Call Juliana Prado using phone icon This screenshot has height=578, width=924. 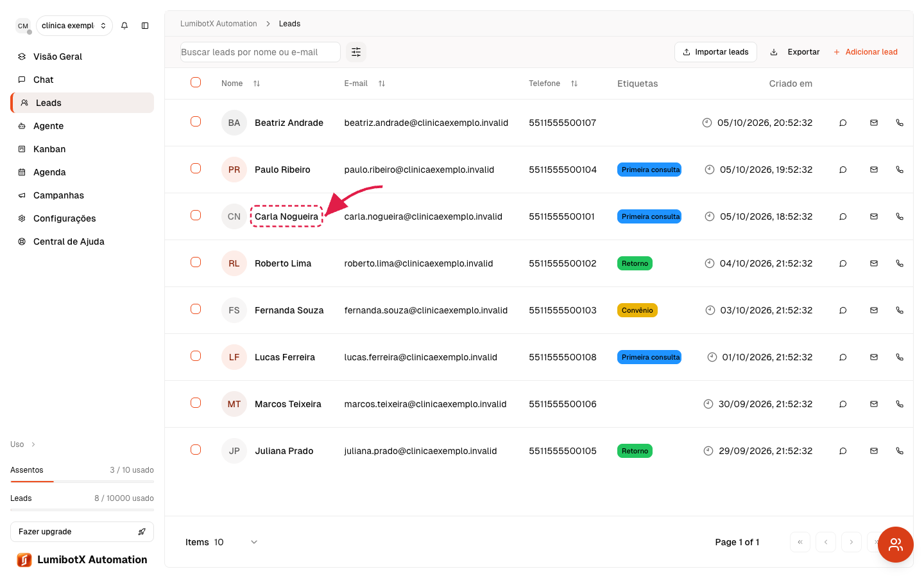click(900, 451)
